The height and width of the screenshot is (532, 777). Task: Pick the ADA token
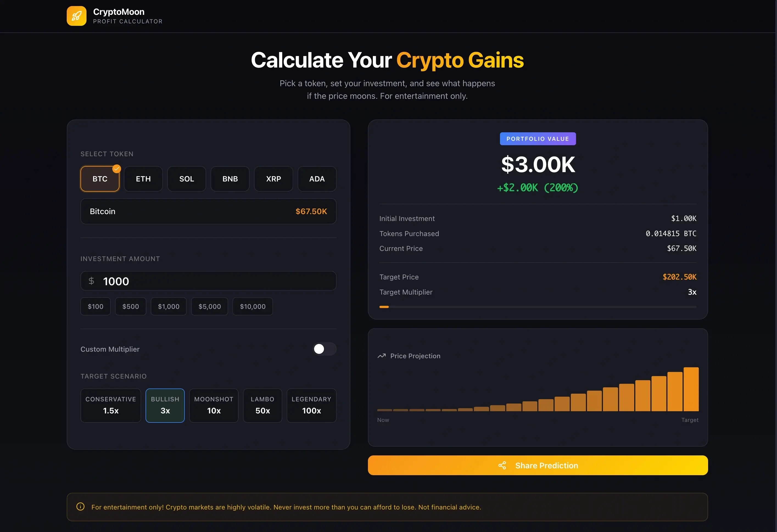pos(317,179)
